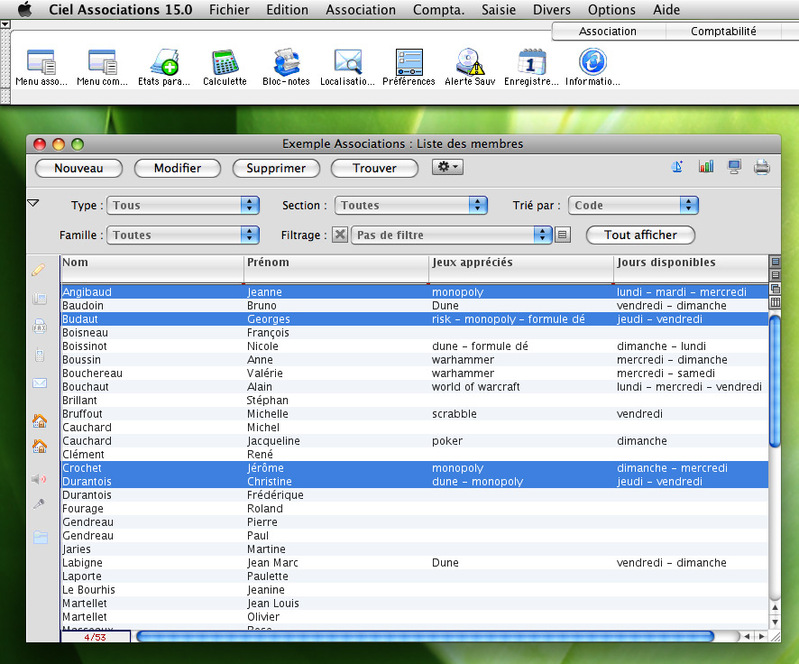This screenshot has height=664, width=799.
Task: Open the Calculette calculator tool
Action: [225, 67]
